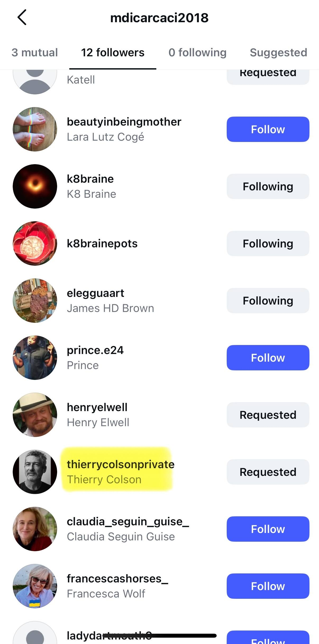The width and height of the screenshot is (319, 644).
Task: Open francescashorses_ username link
Action: pos(117,579)
